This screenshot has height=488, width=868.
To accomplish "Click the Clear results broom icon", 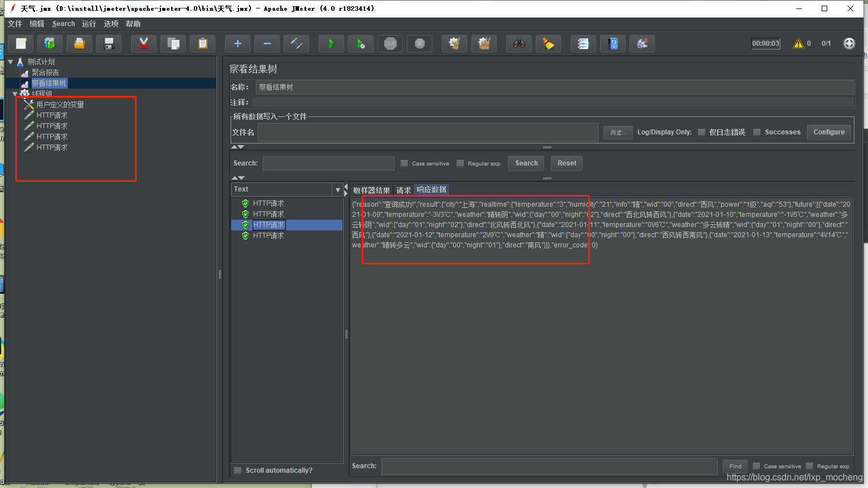I will coord(455,43).
